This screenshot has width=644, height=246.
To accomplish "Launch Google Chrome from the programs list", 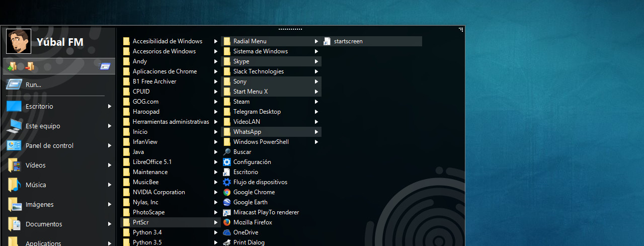I will [254, 192].
